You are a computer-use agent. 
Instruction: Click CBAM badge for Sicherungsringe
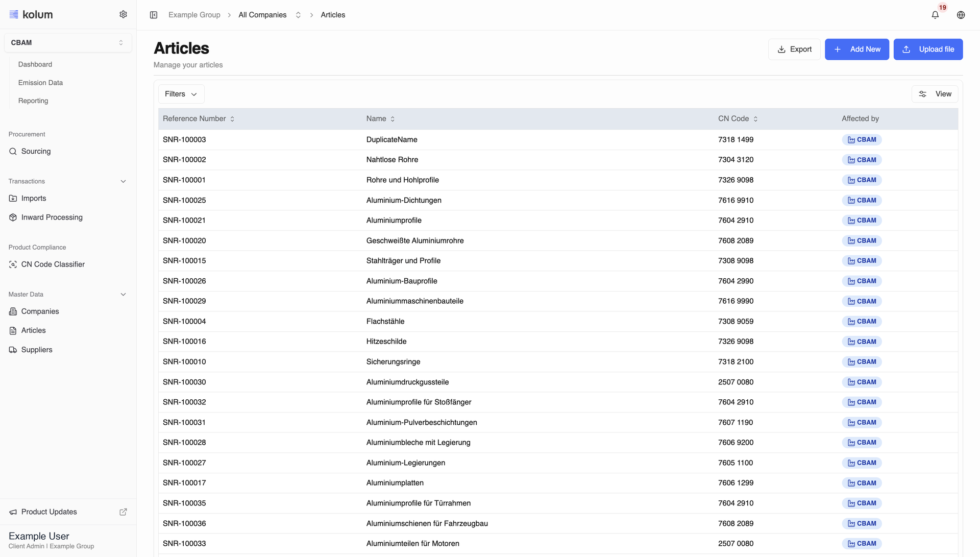[862, 361]
